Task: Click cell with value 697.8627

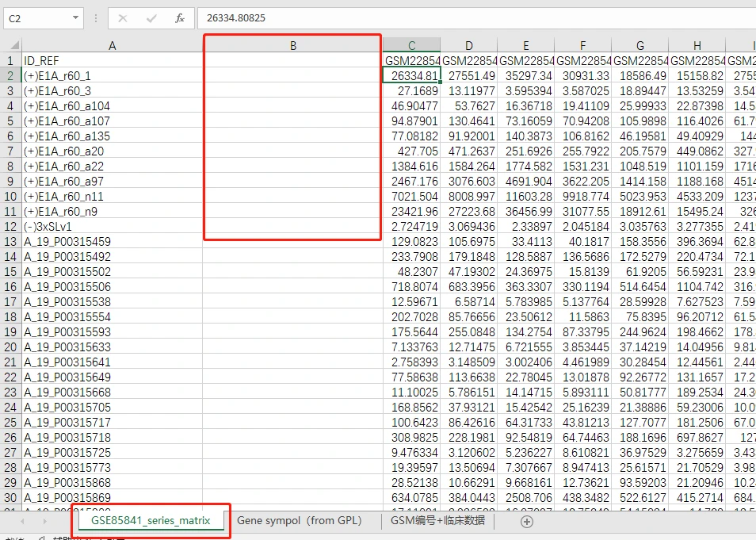Action: (697, 437)
